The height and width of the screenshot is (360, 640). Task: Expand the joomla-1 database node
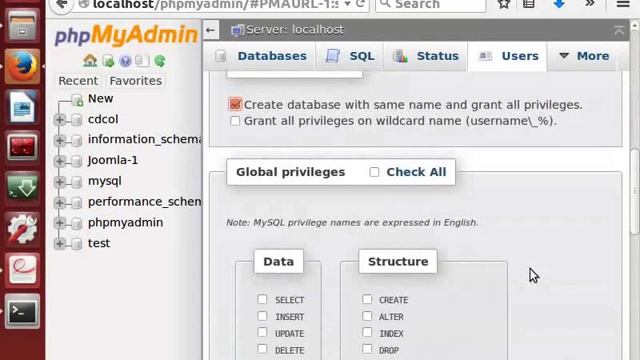click(60, 161)
